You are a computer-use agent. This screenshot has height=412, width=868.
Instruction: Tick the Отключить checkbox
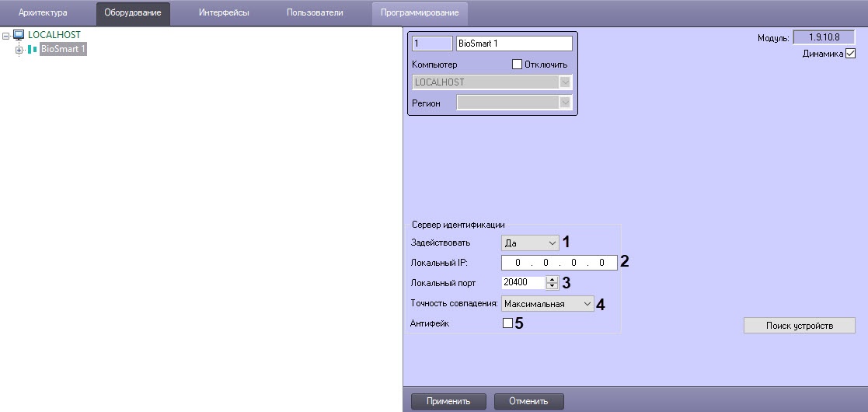(x=518, y=64)
